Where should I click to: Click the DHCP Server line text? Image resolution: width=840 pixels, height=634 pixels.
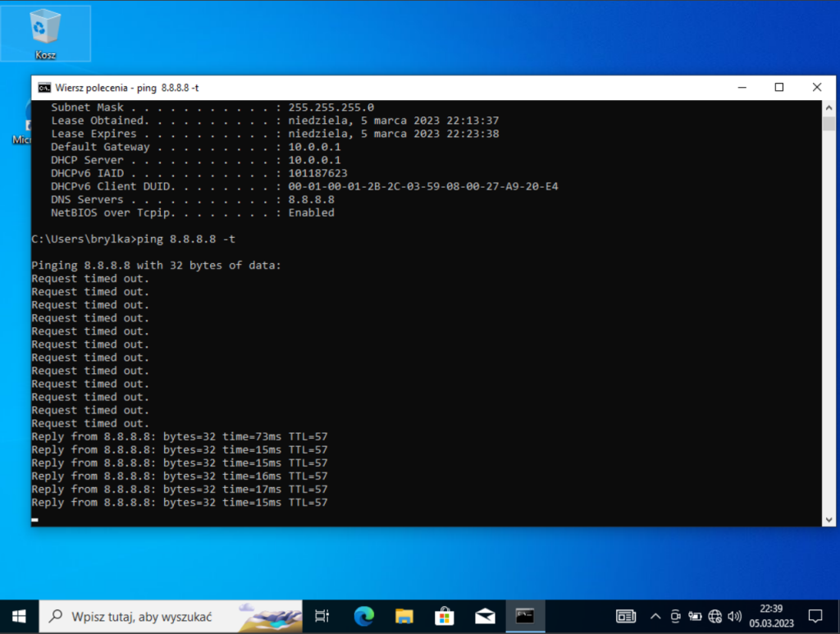click(195, 160)
